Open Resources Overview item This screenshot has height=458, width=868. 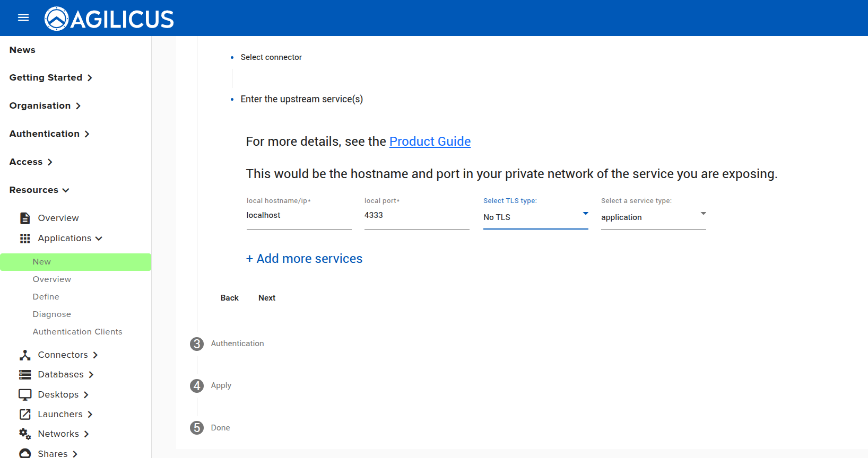coord(58,218)
